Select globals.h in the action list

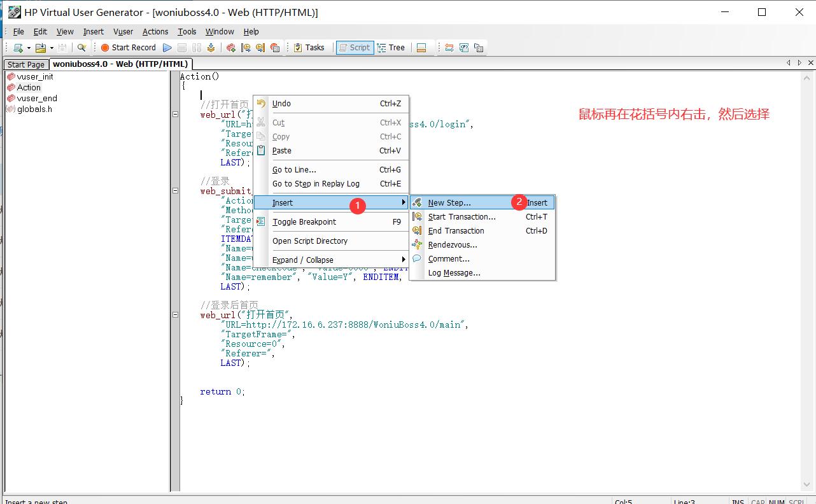[x=34, y=109]
